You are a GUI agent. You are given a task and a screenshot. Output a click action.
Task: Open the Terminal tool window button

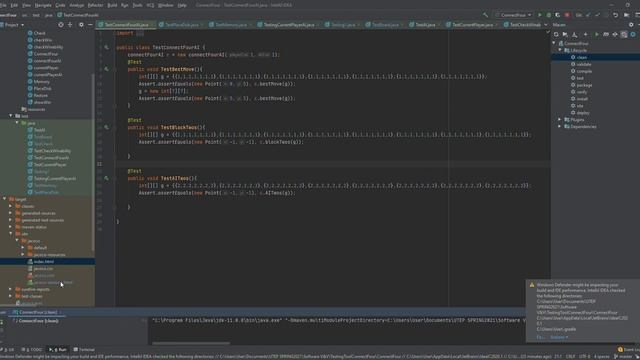[x=84, y=349]
